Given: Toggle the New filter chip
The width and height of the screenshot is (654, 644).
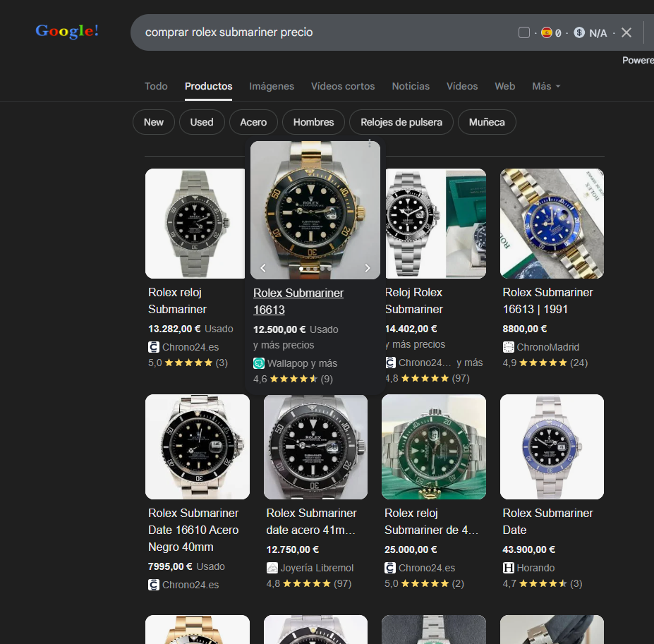Looking at the screenshot, I should coord(153,122).
